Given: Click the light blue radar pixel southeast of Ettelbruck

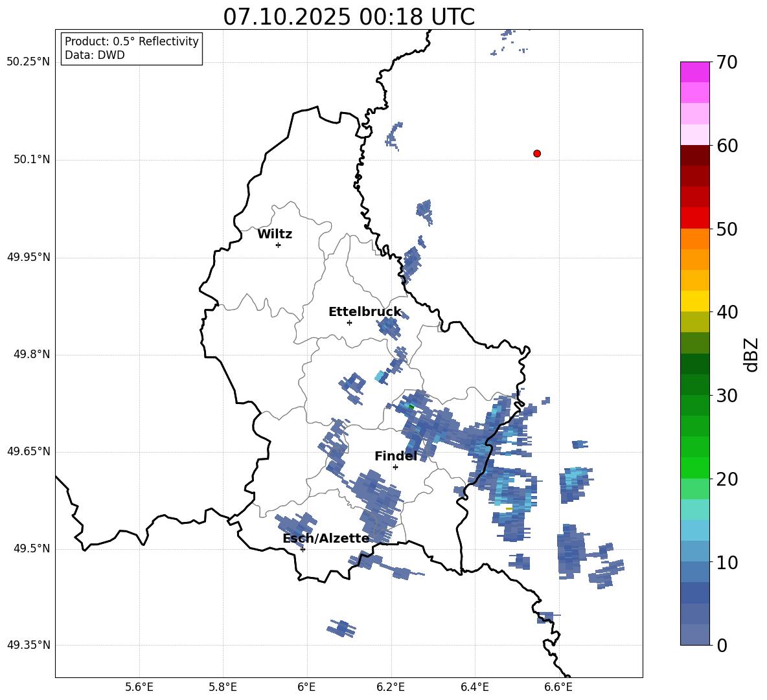Looking at the screenshot, I should tap(380, 376).
